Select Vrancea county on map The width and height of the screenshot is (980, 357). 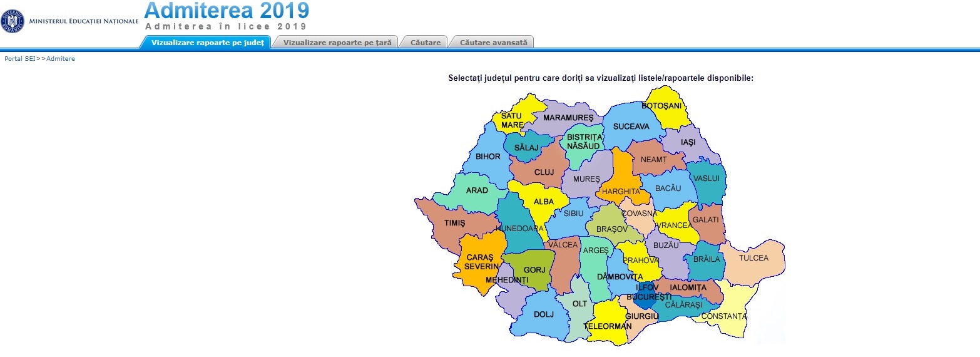675,225
